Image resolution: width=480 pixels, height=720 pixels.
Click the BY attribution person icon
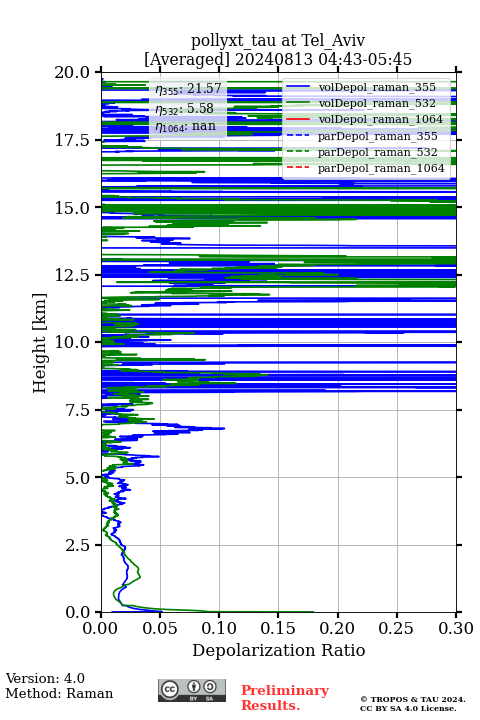(x=194, y=687)
